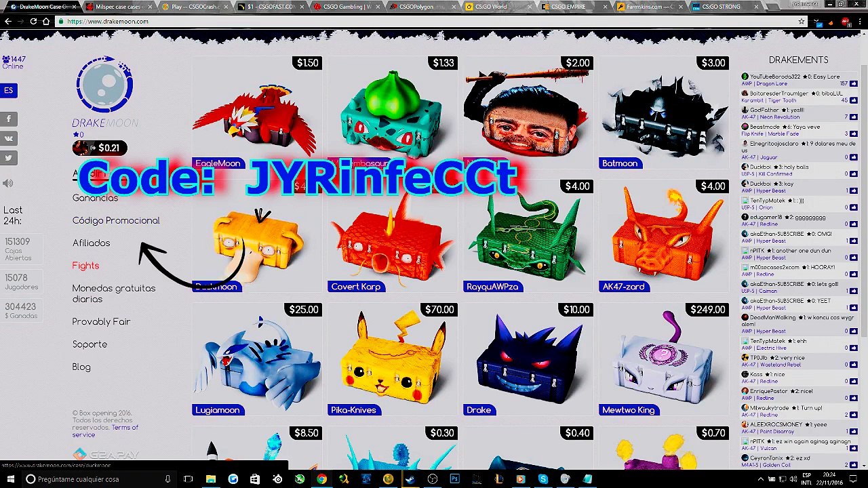Open the Terms of service link
This screenshot has width=868, height=488.
(x=105, y=431)
